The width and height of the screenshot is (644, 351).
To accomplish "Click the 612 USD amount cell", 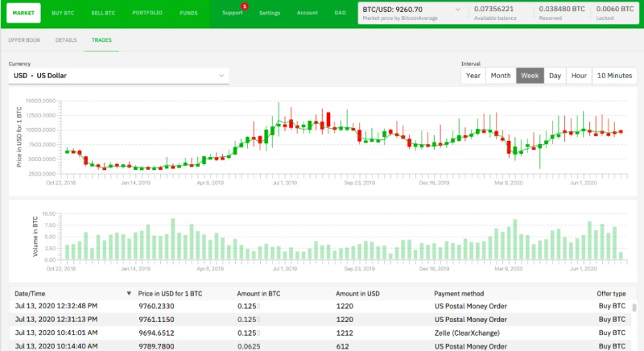I will coord(343,346).
